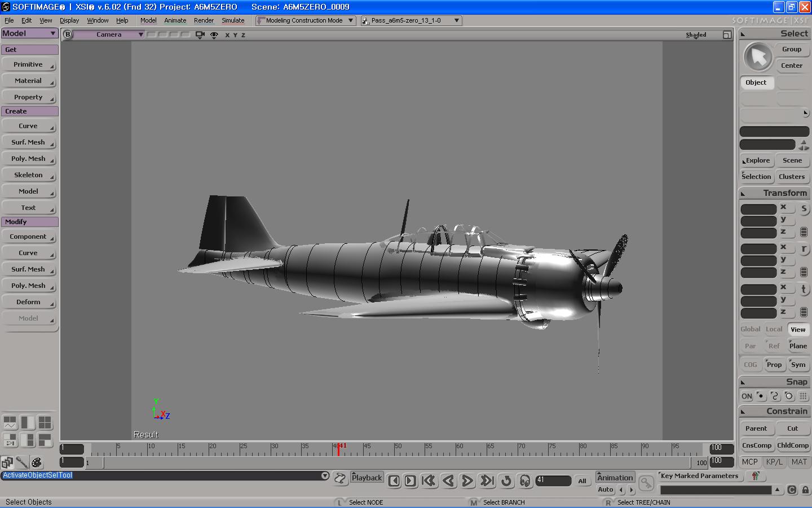Open the Camera view dropdown

109,34
